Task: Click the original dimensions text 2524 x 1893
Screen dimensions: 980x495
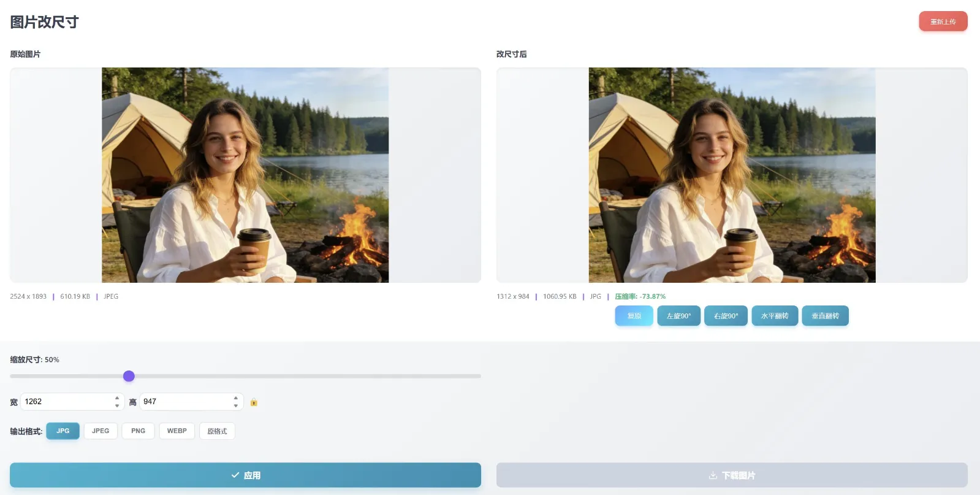Action: 28,296
